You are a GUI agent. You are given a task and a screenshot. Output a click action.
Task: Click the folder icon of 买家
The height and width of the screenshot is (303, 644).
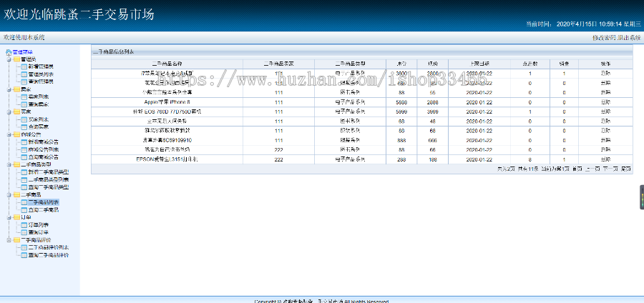pyautogui.click(x=16, y=111)
